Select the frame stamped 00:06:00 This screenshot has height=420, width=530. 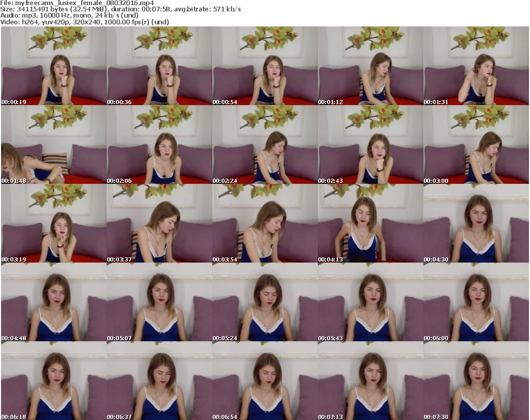[476, 302]
